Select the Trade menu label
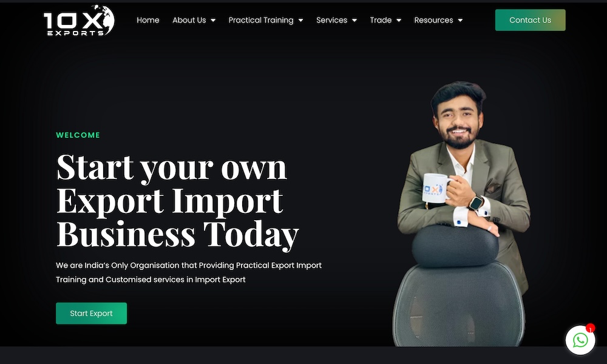Viewport: 607px width, 364px height. coord(381,20)
